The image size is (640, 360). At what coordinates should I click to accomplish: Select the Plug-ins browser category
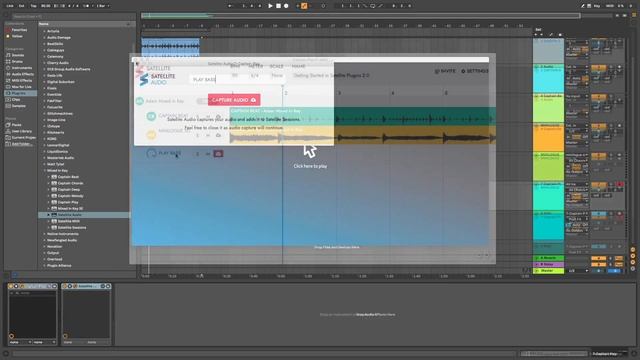[20, 93]
